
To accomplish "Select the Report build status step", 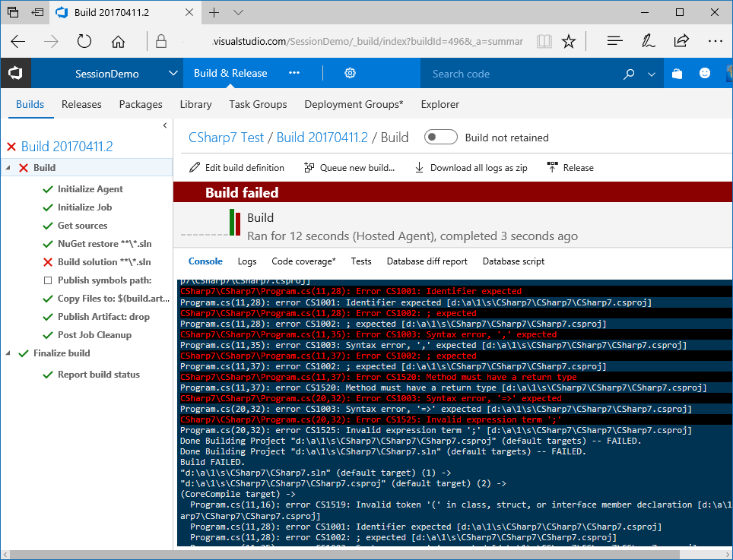I will coord(99,374).
